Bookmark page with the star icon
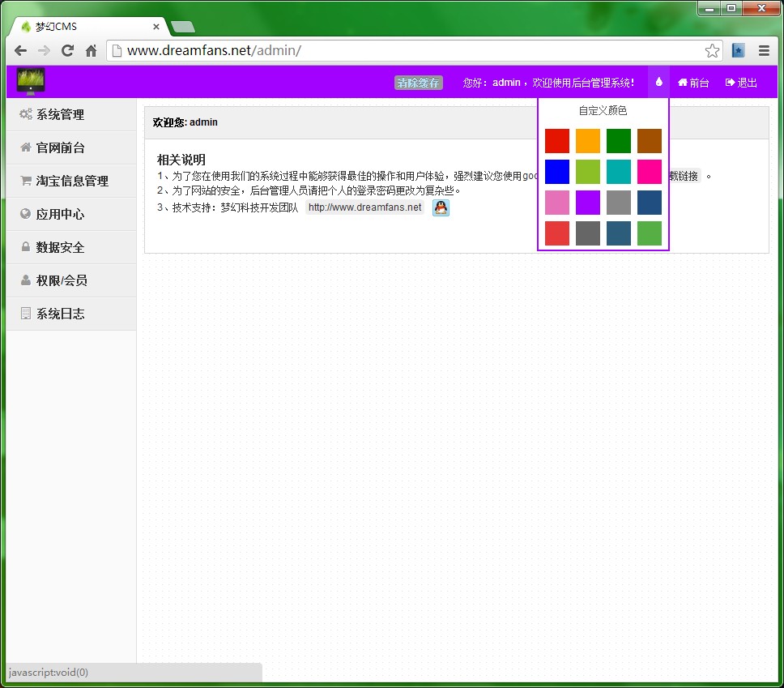784x688 pixels. coord(712,50)
